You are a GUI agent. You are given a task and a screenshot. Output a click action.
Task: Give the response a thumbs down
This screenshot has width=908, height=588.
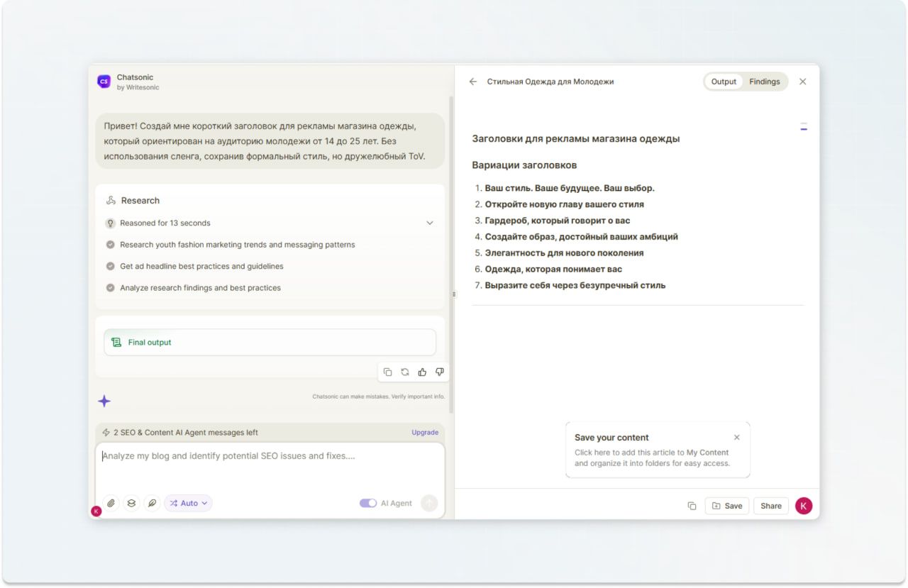click(x=440, y=372)
